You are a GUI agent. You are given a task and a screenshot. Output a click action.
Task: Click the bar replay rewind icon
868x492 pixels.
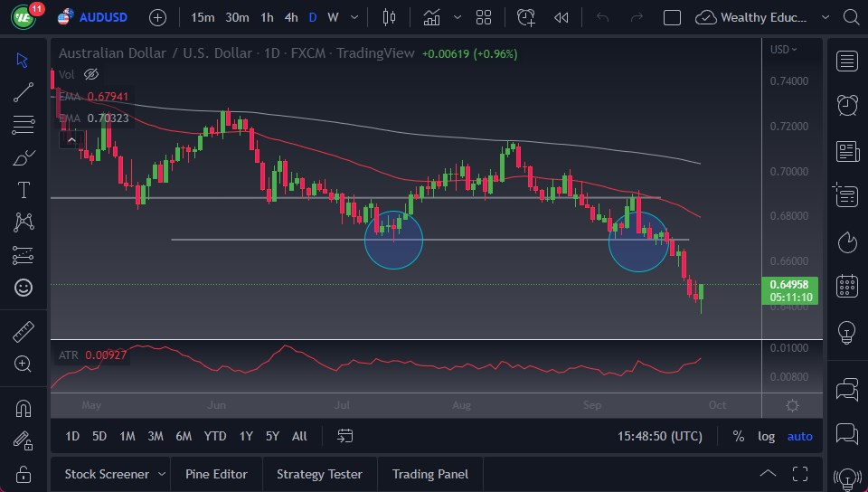(561, 17)
